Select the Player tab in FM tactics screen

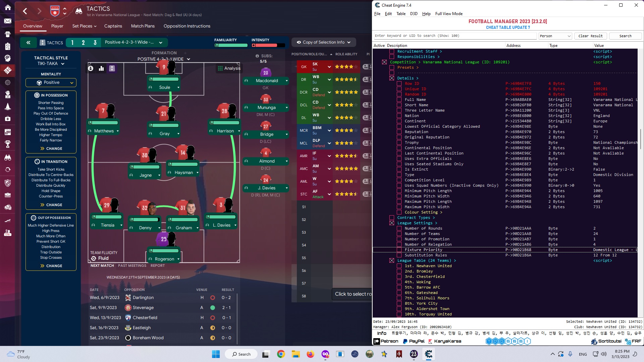pyautogui.click(x=57, y=25)
